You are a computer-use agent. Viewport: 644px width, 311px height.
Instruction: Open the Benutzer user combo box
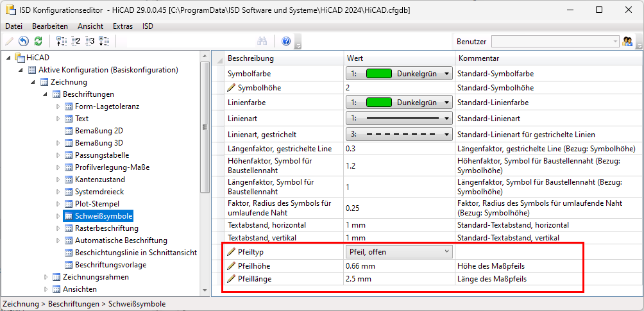coord(555,41)
